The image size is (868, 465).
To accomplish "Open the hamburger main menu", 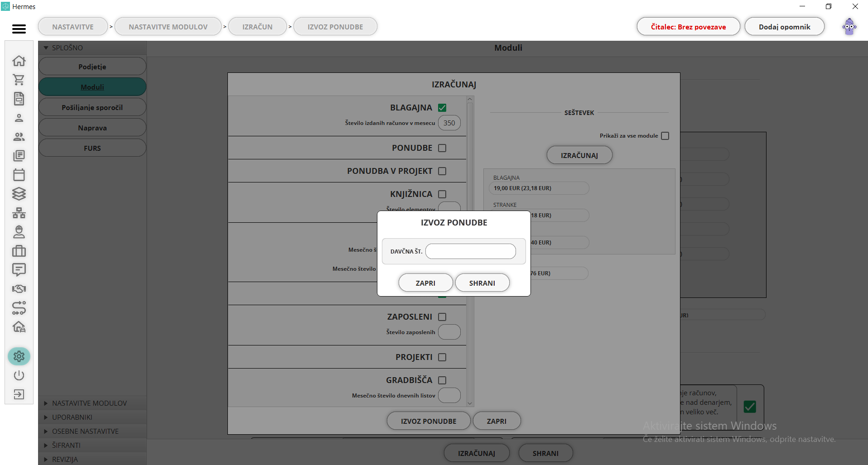I will (x=19, y=29).
